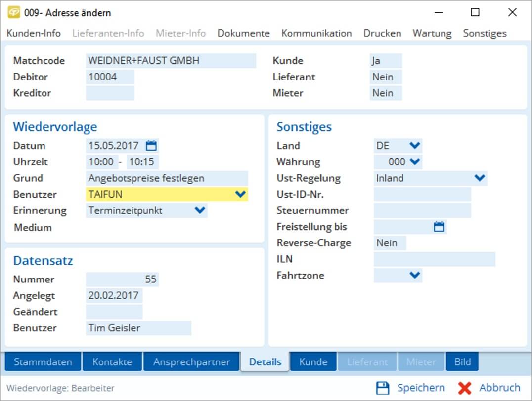Open the Kunde tab

click(313, 361)
